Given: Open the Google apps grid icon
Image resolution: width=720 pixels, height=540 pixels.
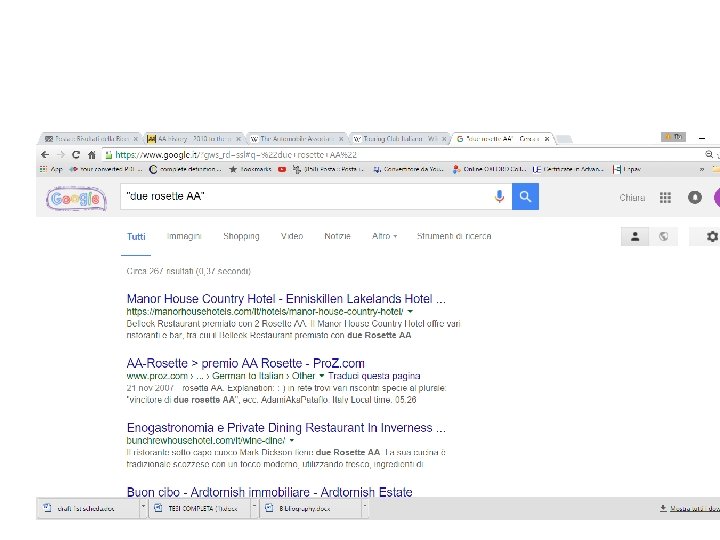Looking at the screenshot, I should click(665, 197).
